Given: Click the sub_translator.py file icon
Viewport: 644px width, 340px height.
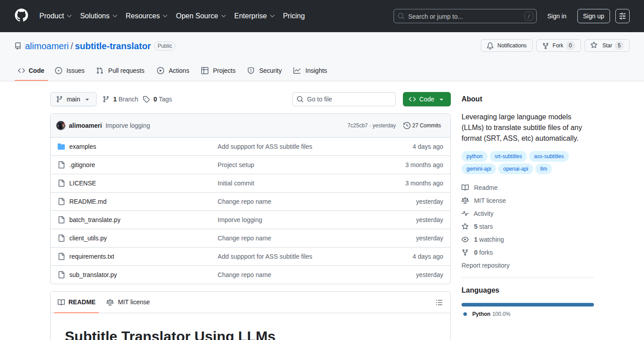Looking at the screenshot, I should click(x=61, y=275).
